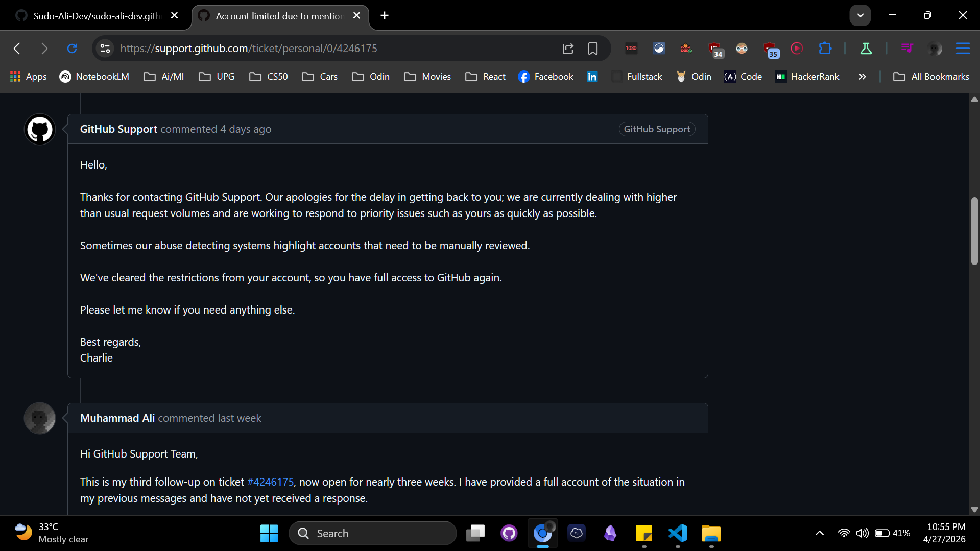The width and height of the screenshot is (980, 551).
Task: Go back to the previous page
Action: [x=17, y=49]
